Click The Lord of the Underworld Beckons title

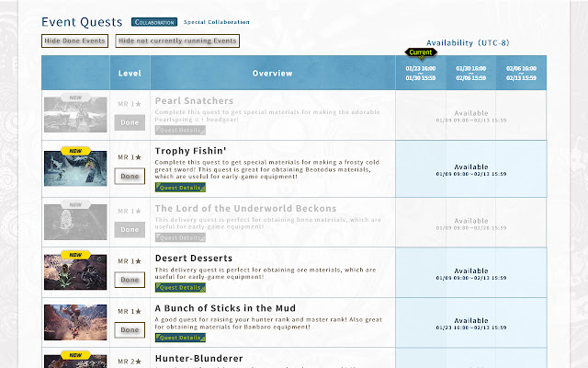point(245,209)
